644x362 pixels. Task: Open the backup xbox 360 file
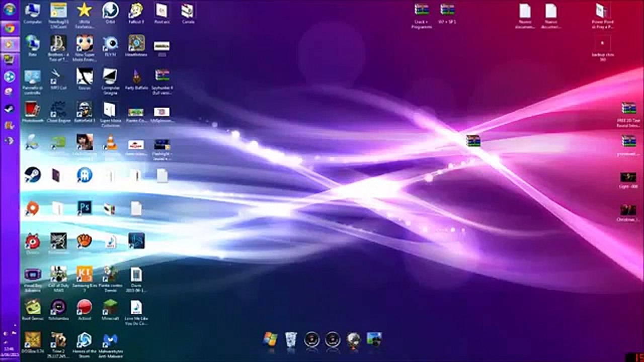click(x=602, y=48)
